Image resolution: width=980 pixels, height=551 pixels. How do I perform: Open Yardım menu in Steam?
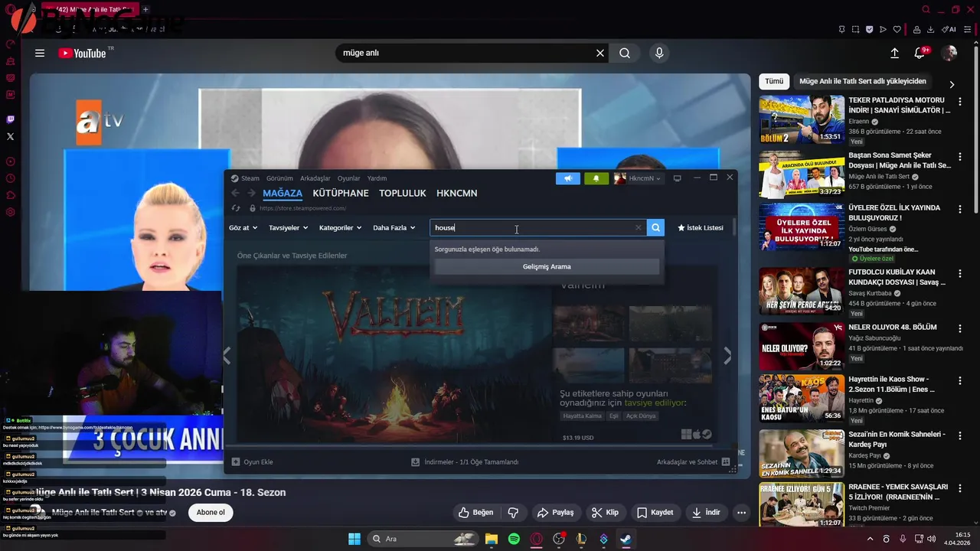(x=377, y=178)
